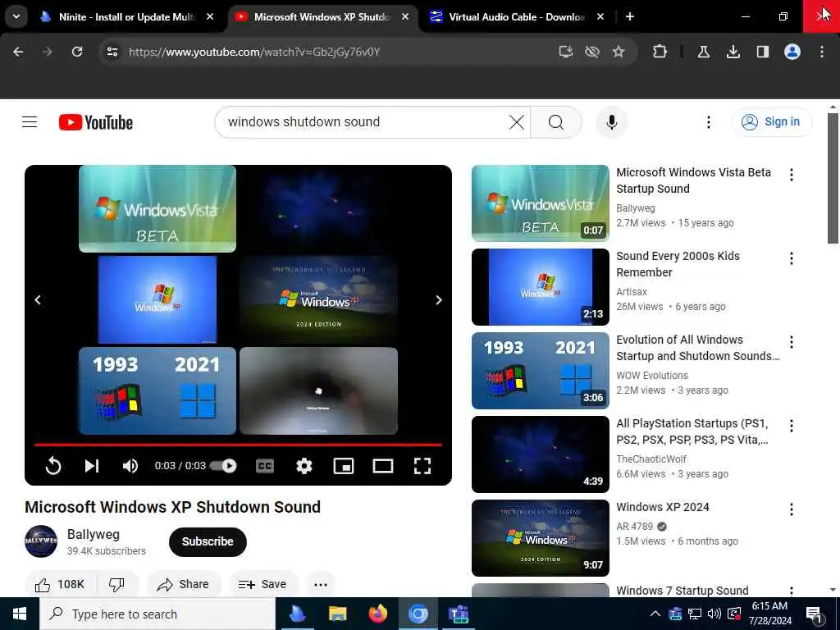Show previous endscreen suggestions arrow
This screenshot has height=630, width=840.
point(38,300)
